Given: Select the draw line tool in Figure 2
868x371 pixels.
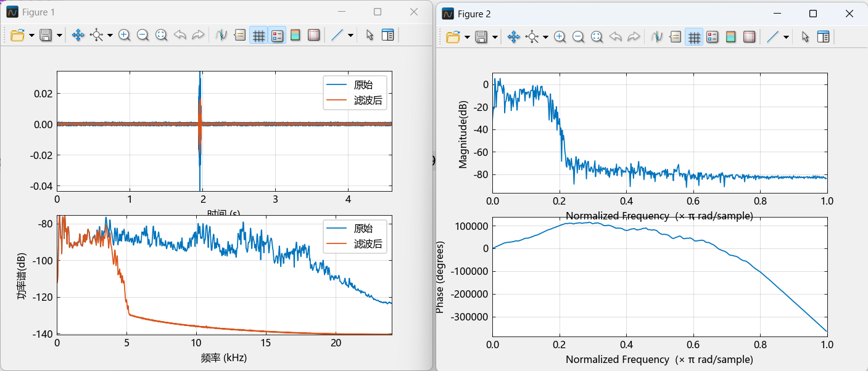Looking at the screenshot, I should click(x=772, y=37).
